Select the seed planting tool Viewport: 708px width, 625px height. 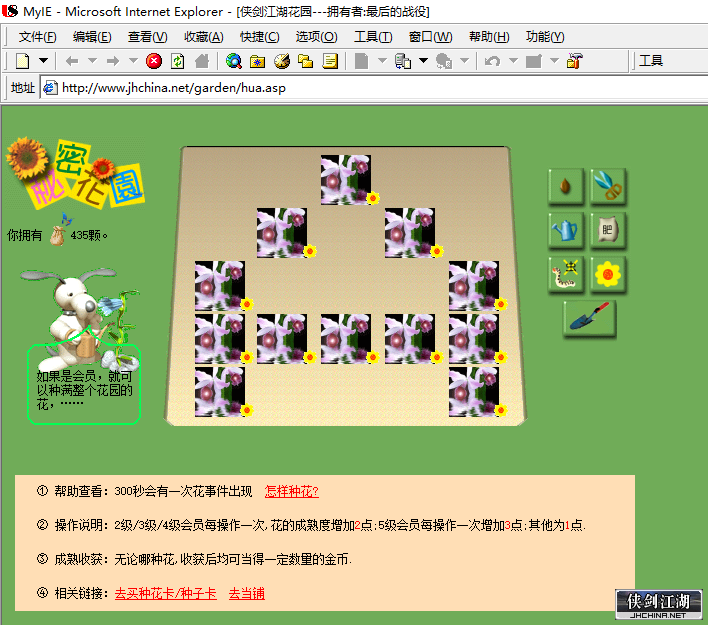coord(566,186)
